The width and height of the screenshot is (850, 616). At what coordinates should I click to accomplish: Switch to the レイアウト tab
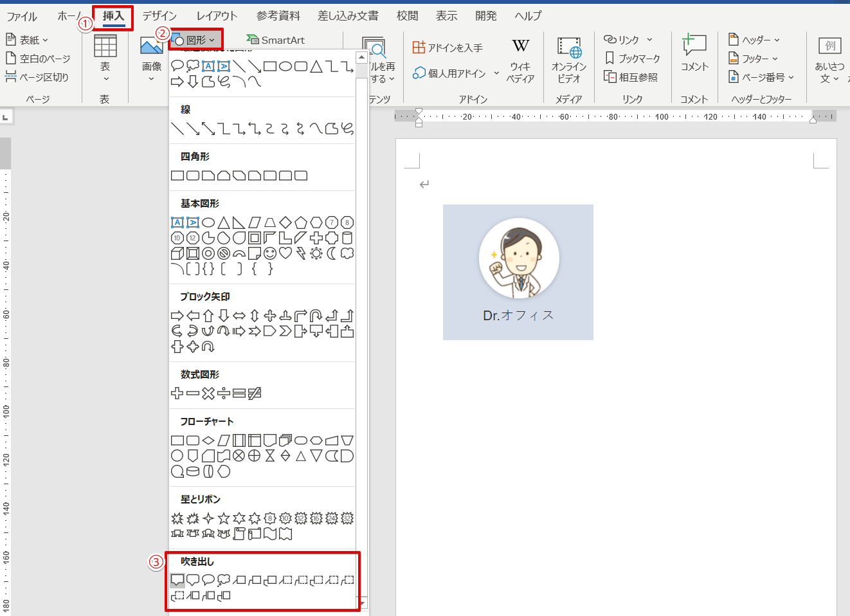click(x=217, y=16)
